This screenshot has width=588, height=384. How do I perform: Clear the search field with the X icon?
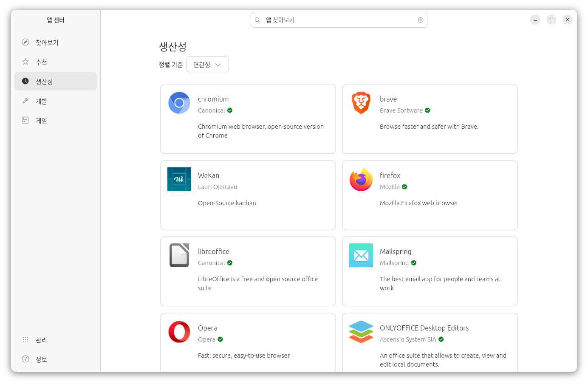pos(421,20)
